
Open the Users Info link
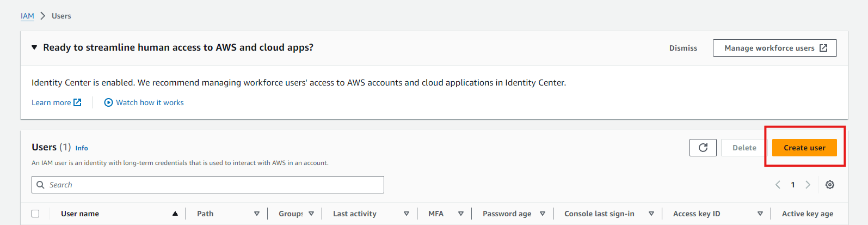82,148
